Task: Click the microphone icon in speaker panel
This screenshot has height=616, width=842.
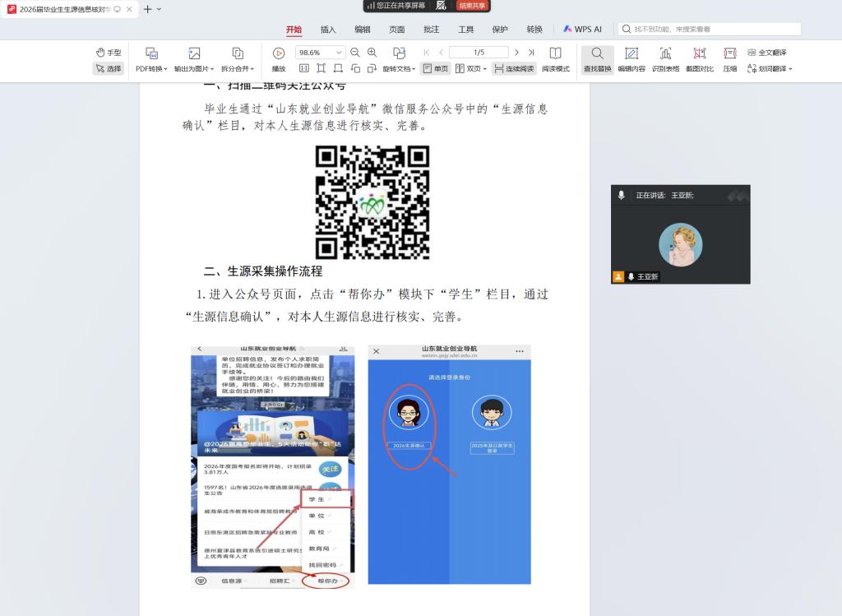Action: (x=621, y=195)
